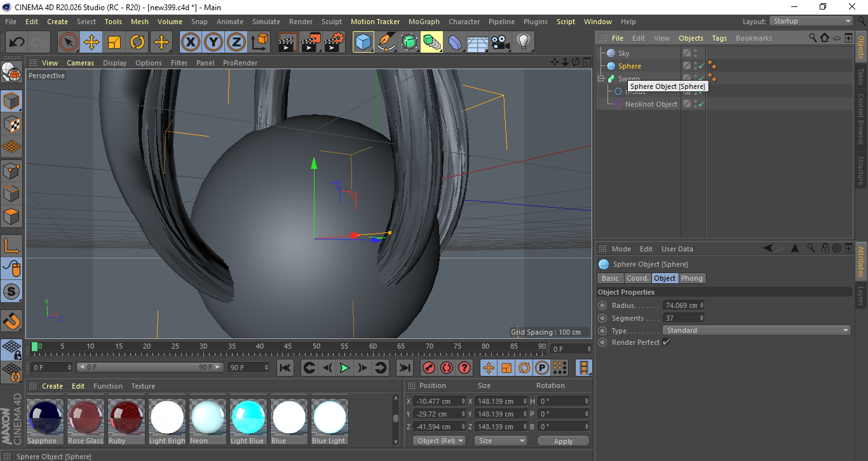Activate the Scale tool
The image size is (868, 461).
114,43
